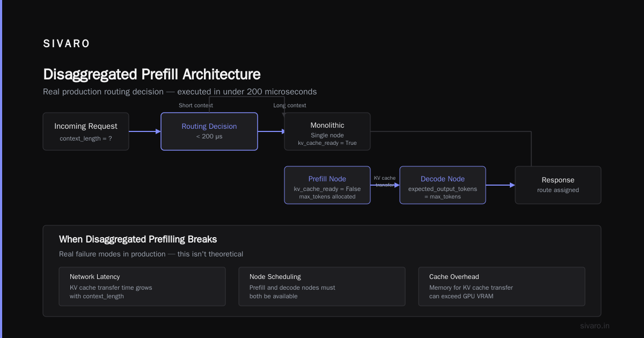The height and width of the screenshot is (338, 644).
Task: Select the Monolithic single node box
Action: [327, 131]
